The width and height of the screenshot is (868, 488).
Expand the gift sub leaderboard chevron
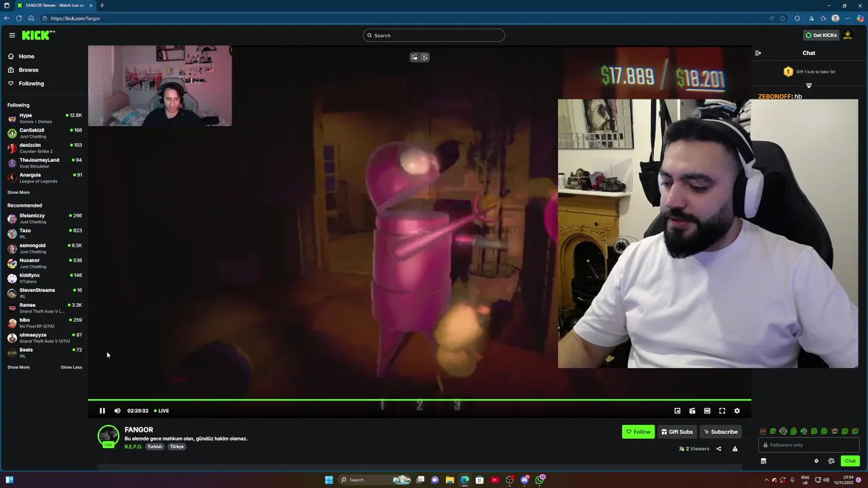(x=809, y=85)
